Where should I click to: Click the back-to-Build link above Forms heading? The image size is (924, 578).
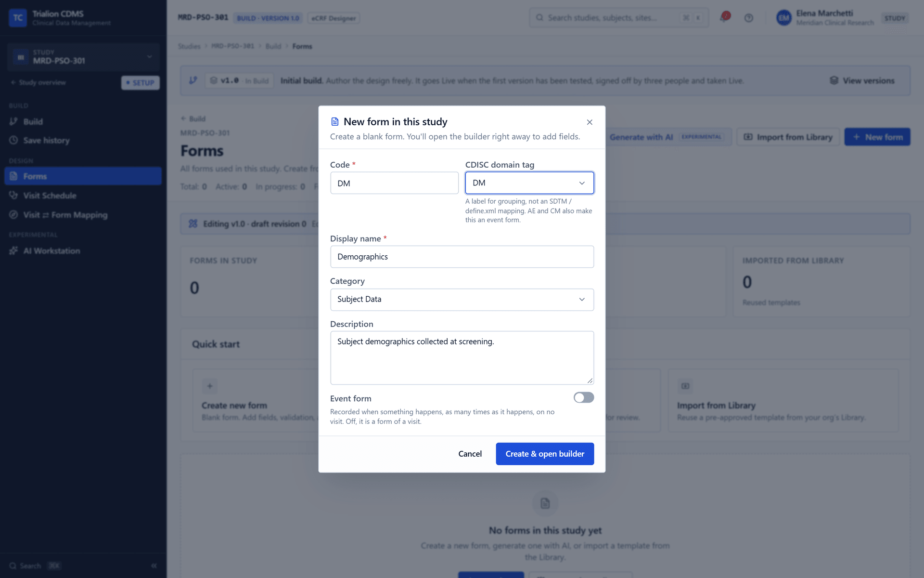tap(193, 119)
